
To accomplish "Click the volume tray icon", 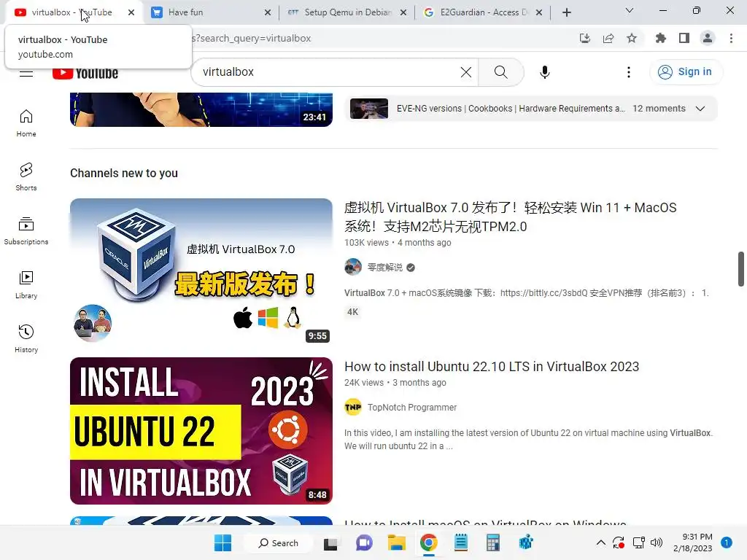I will pyautogui.click(x=657, y=542).
